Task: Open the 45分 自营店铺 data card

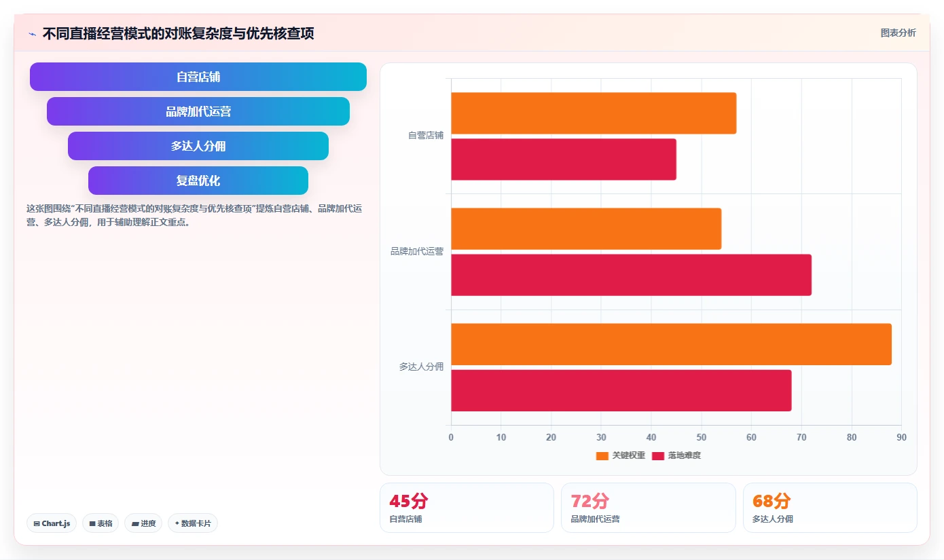Action: point(467,508)
